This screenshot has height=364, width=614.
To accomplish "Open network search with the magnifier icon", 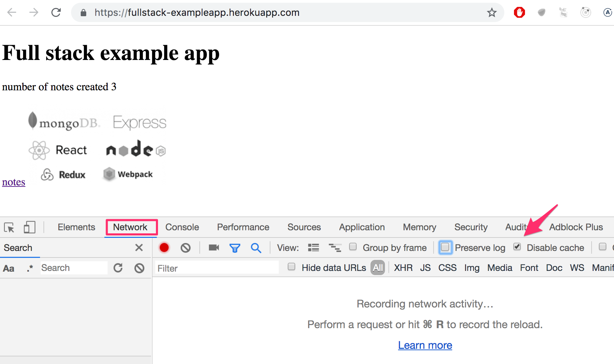I will coord(256,248).
